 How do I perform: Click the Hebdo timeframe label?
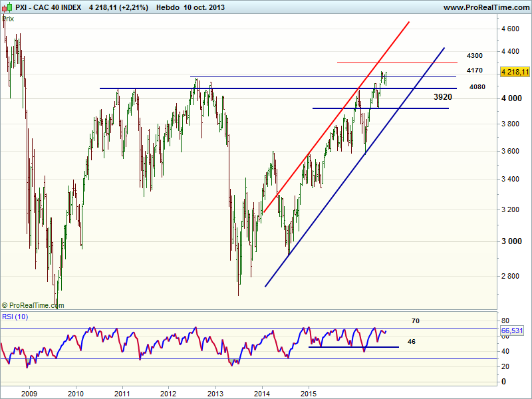click(168, 7)
